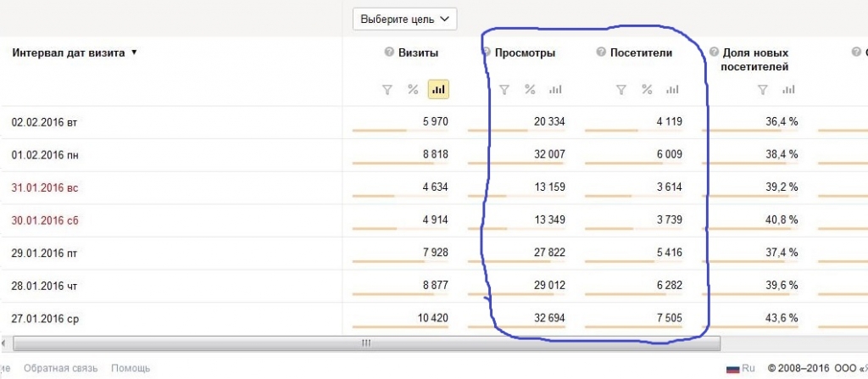Open the Выберите цель dropdown
The image size is (868, 379).
(x=404, y=19)
